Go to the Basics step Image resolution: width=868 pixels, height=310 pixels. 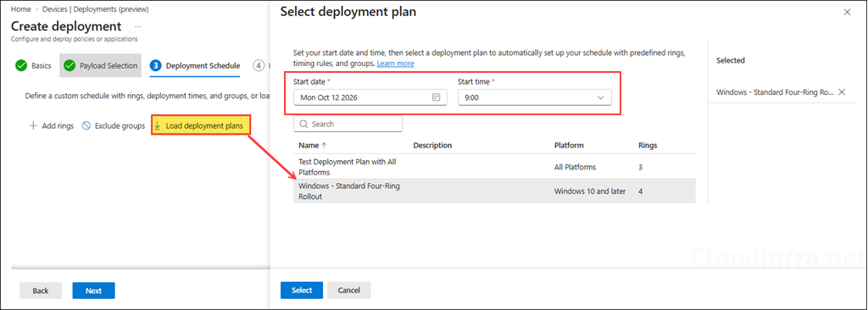point(34,66)
